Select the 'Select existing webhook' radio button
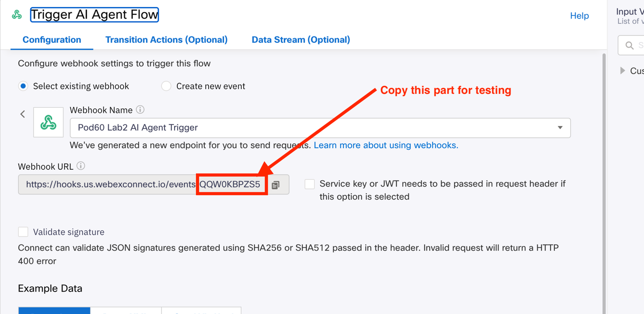This screenshot has width=644, height=314. coord(23,86)
